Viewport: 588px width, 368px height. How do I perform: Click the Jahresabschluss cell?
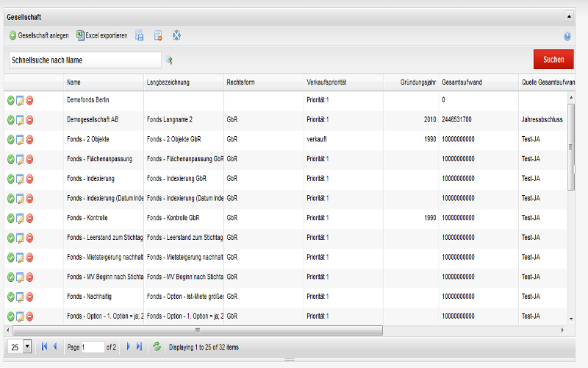click(x=543, y=120)
